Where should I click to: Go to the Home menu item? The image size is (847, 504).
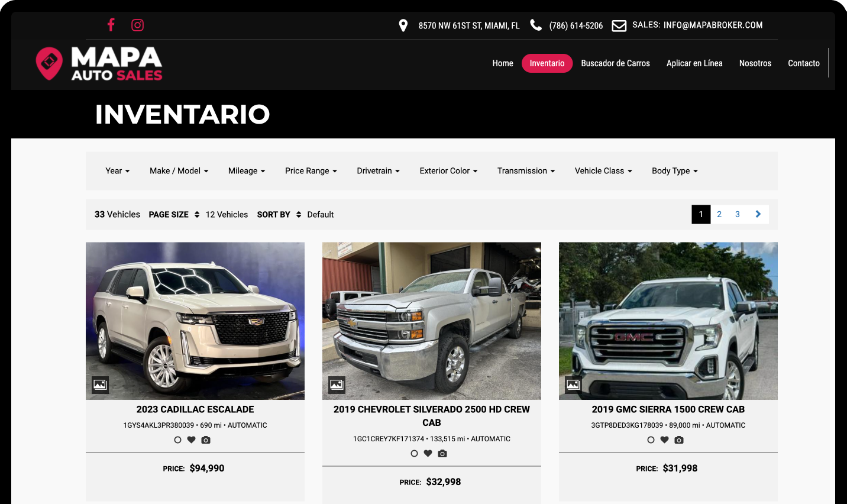(503, 63)
